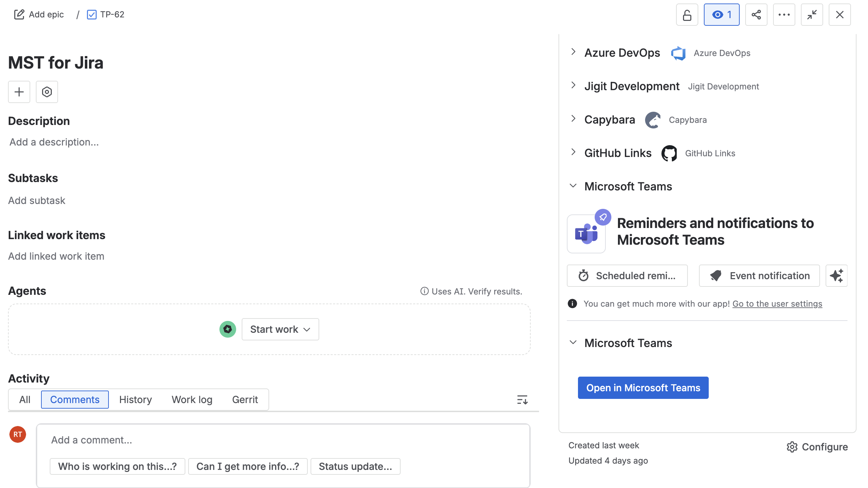Screen dimensions: 868x488
Task: Click the Event notification button
Action: pos(759,276)
